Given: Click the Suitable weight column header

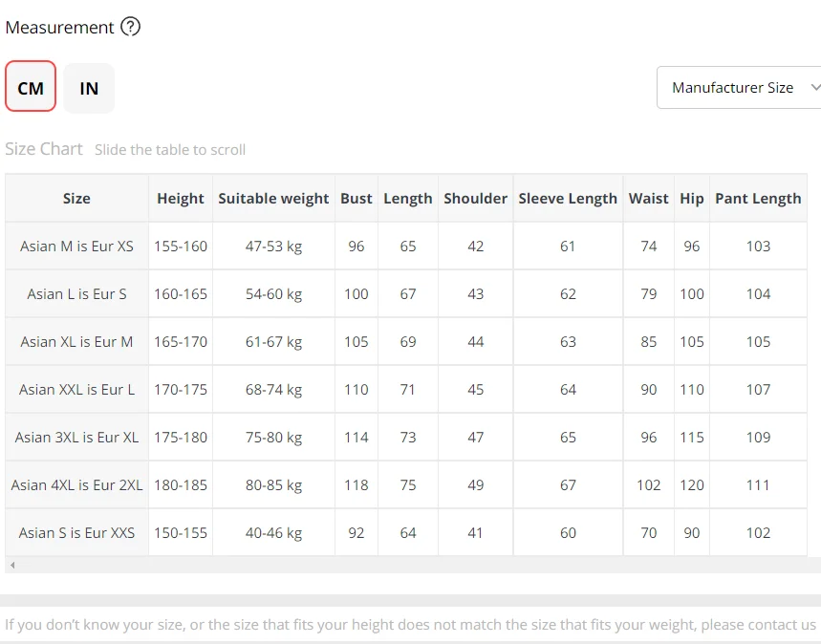Looking at the screenshot, I should point(273,199).
